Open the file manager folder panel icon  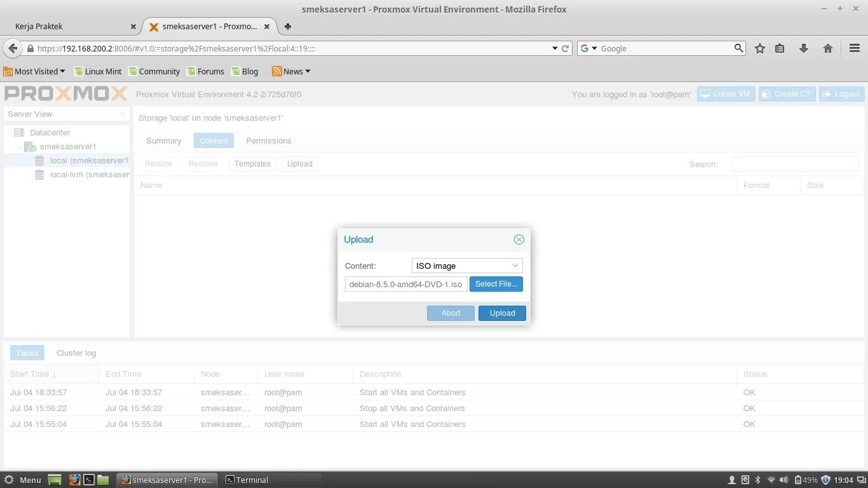point(103,480)
